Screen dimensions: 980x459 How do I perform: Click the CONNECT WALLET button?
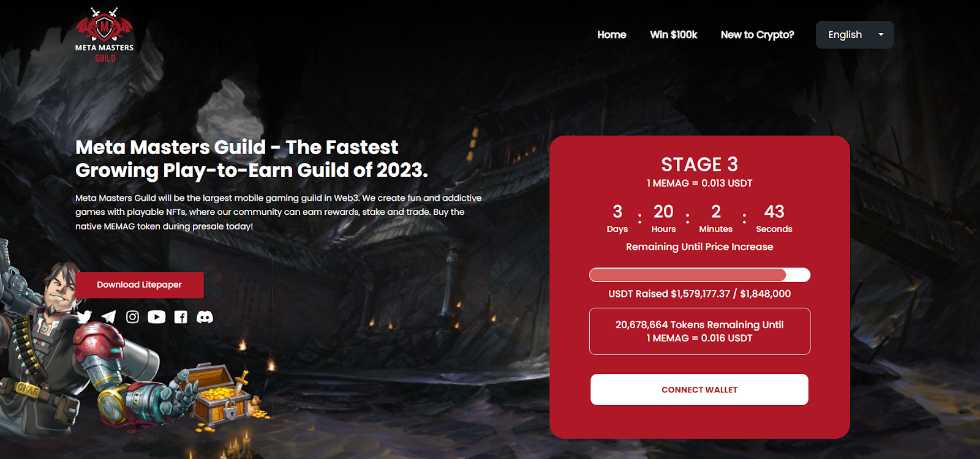(x=699, y=389)
